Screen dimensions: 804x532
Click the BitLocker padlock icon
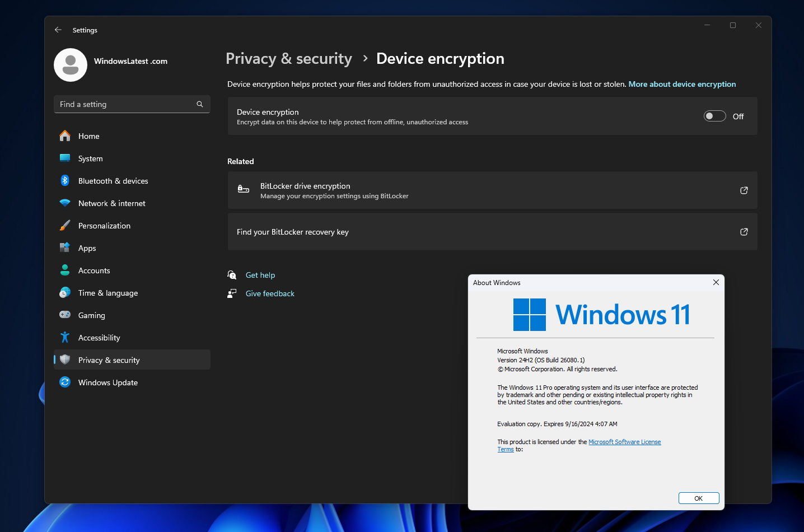243,189
